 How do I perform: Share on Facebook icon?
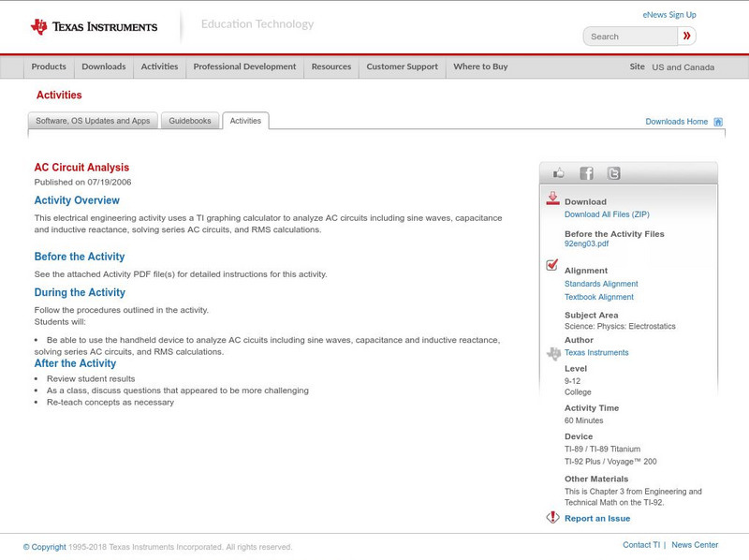(x=587, y=173)
